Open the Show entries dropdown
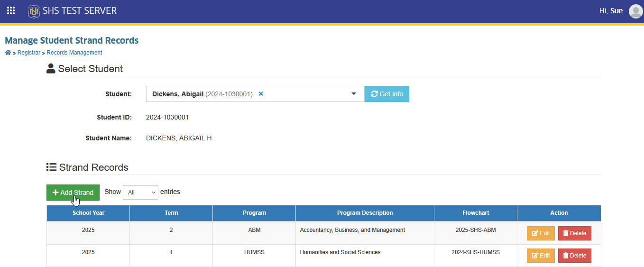This screenshot has height=267, width=644. point(140,192)
